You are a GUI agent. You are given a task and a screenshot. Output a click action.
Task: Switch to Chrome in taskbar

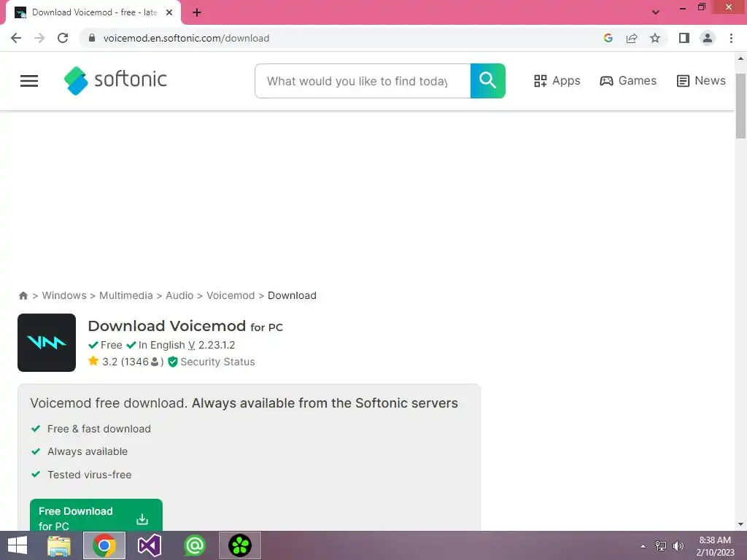[104, 545]
